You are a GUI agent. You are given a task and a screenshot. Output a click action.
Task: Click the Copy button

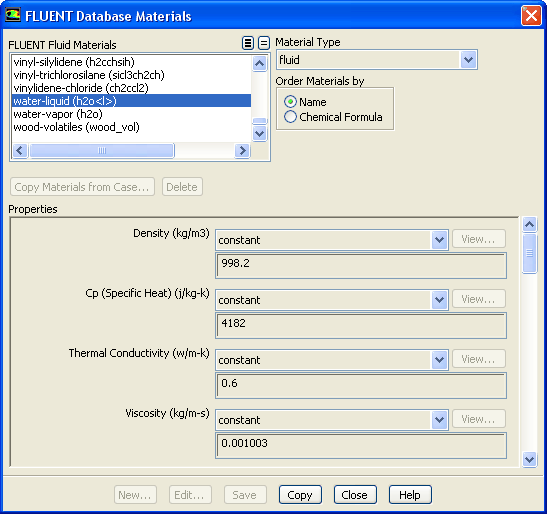(300, 495)
